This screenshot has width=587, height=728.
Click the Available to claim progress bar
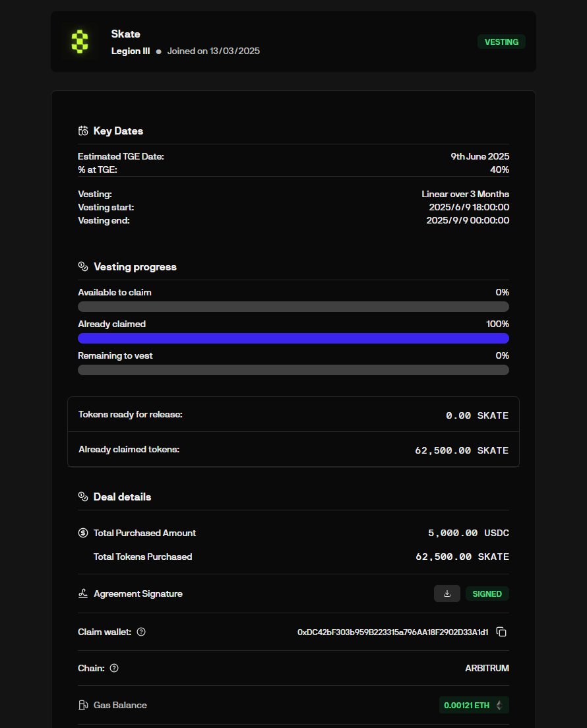[x=293, y=307]
